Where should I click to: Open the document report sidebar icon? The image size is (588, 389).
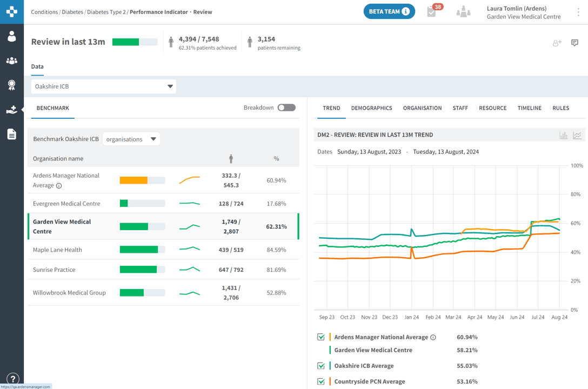[x=11, y=134]
